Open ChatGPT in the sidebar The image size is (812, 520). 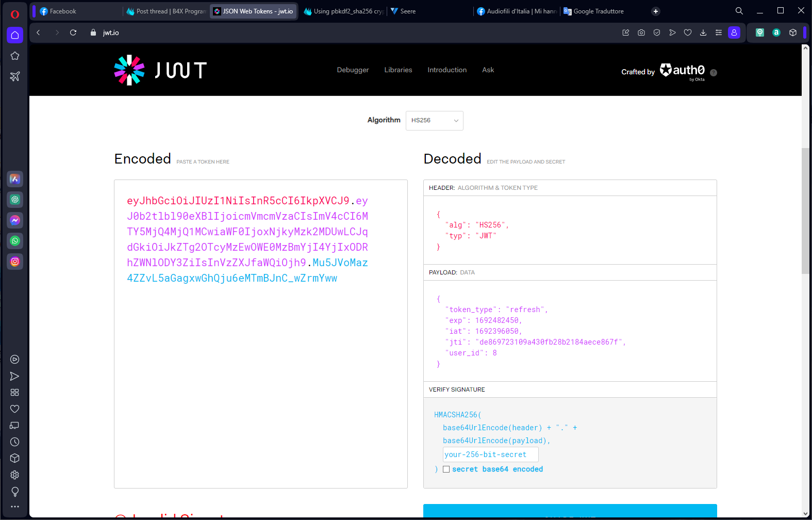pos(15,200)
